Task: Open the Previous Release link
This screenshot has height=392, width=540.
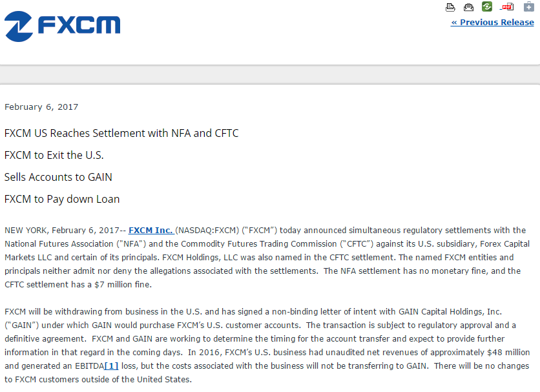Action: (x=492, y=23)
